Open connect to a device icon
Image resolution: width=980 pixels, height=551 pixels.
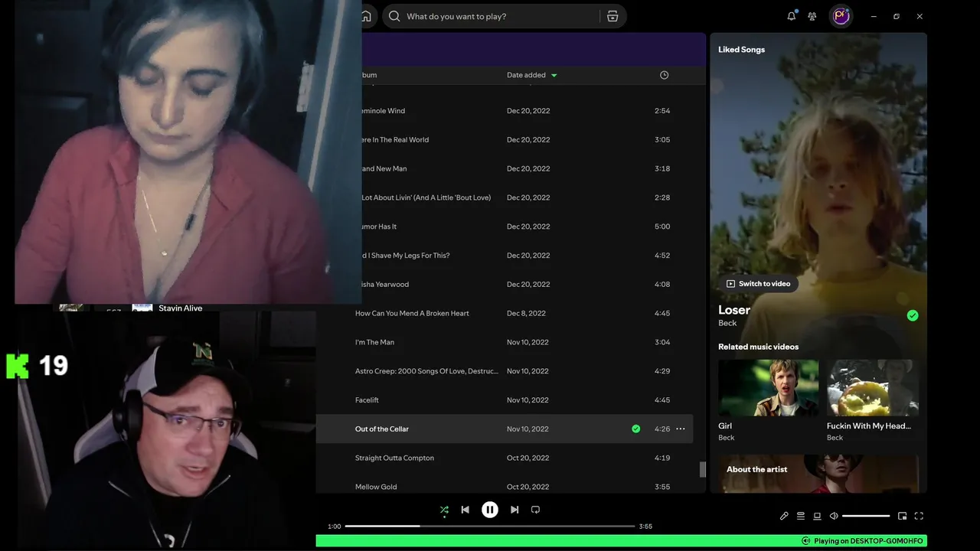coord(817,516)
